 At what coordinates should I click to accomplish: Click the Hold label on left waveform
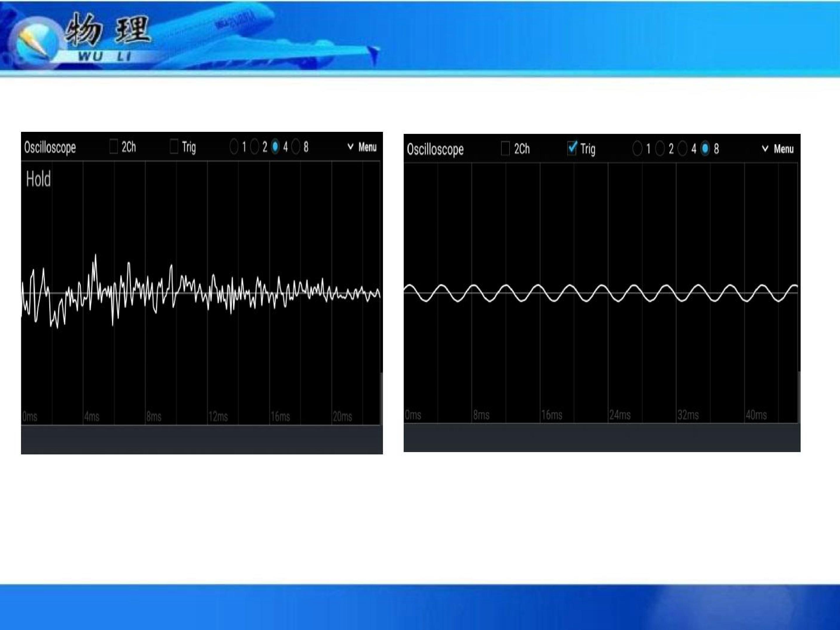[38, 179]
